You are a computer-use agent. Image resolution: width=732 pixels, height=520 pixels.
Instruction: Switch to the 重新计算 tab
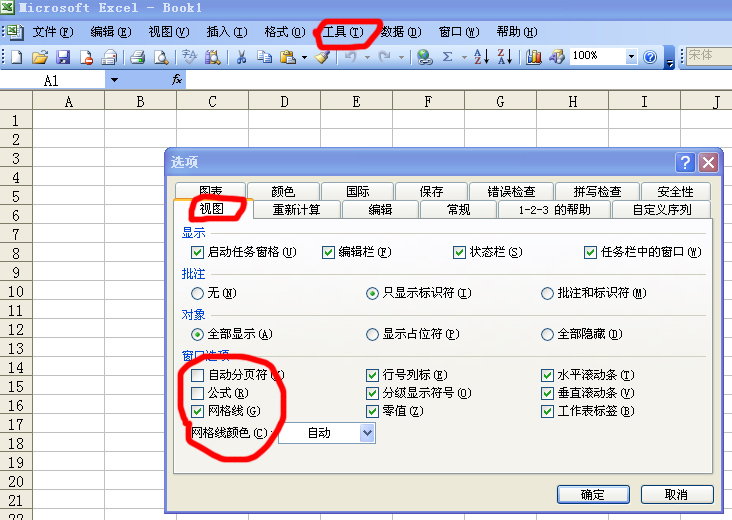click(297, 210)
